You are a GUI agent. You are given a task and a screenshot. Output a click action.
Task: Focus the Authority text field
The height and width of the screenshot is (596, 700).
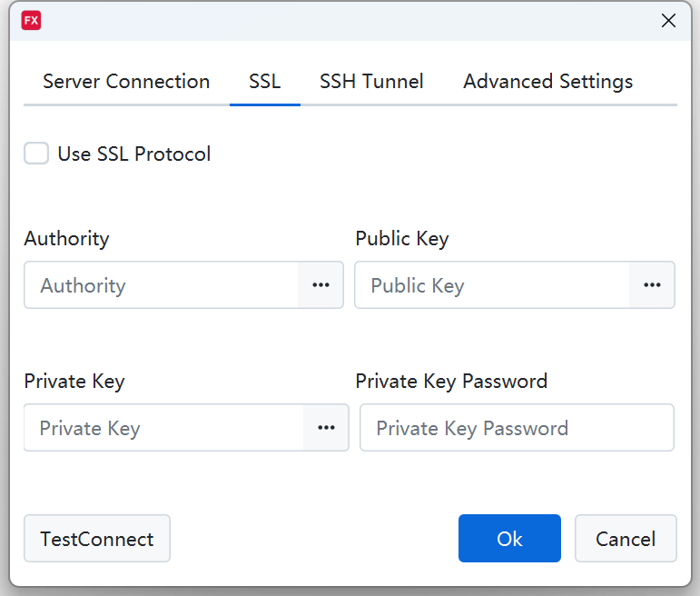(x=162, y=285)
